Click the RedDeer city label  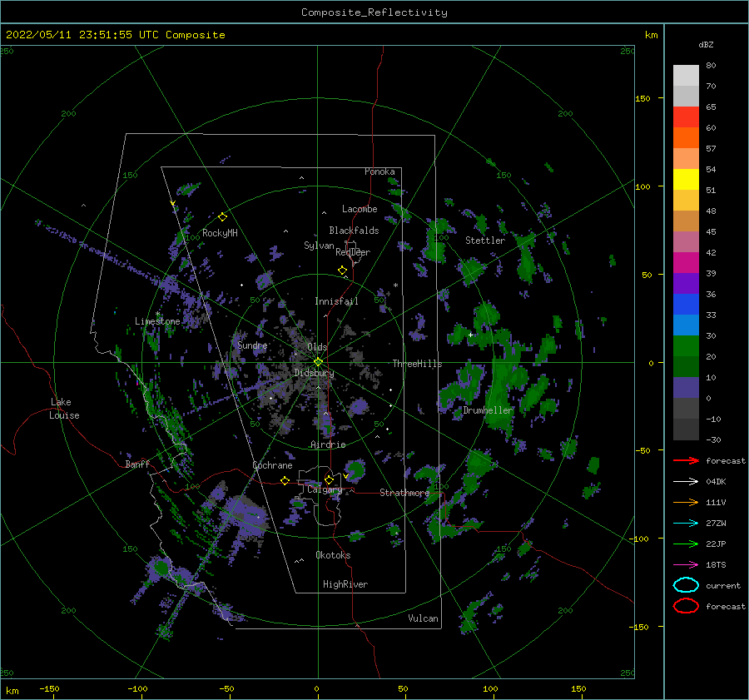click(353, 252)
